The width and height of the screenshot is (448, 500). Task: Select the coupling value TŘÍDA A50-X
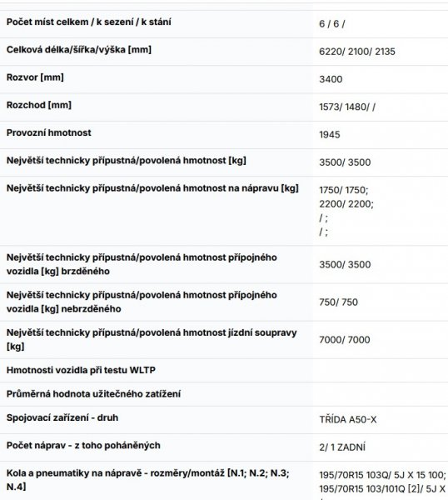[x=348, y=420]
